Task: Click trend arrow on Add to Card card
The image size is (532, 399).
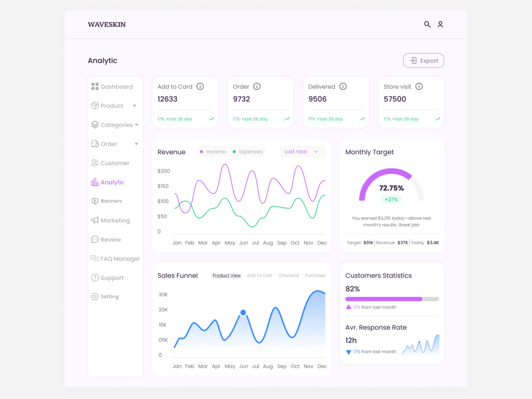Action: pyautogui.click(x=211, y=119)
